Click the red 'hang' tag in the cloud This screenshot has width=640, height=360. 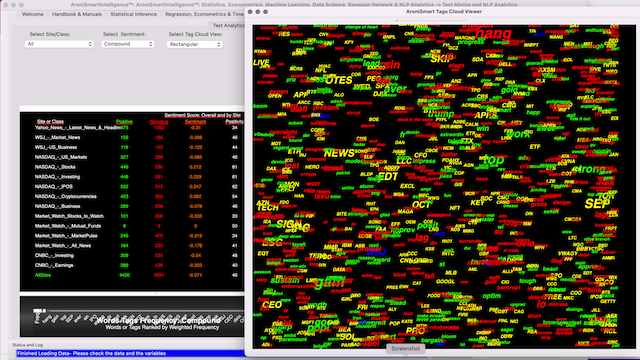pyautogui.click(x=493, y=34)
